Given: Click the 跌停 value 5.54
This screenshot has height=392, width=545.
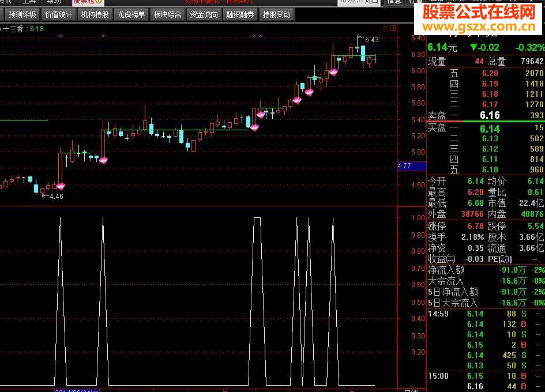Looking at the screenshot, I should click(x=536, y=226).
